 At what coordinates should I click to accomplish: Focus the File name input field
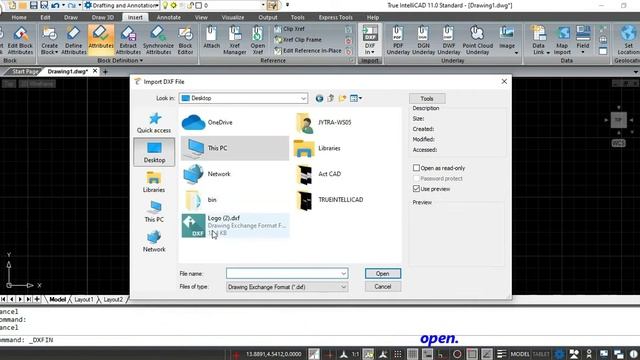[283, 273]
